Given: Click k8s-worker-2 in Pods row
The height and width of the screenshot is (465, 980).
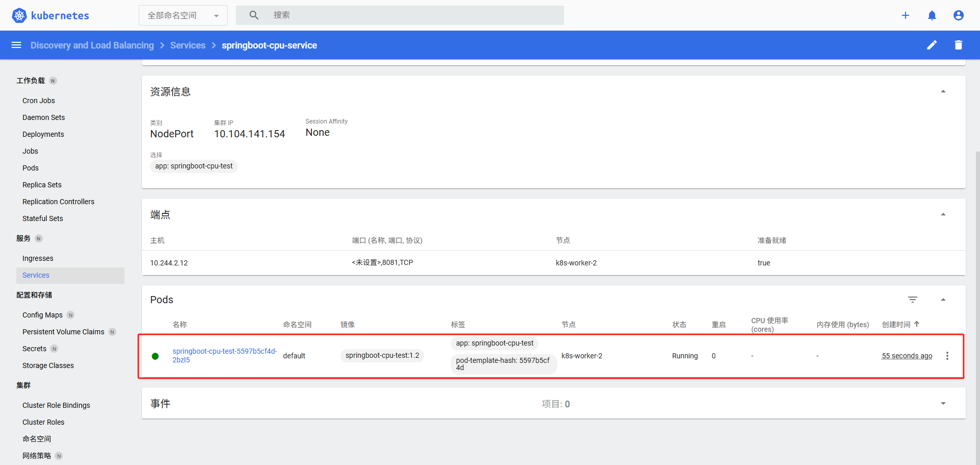Looking at the screenshot, I should coord(582,356).
